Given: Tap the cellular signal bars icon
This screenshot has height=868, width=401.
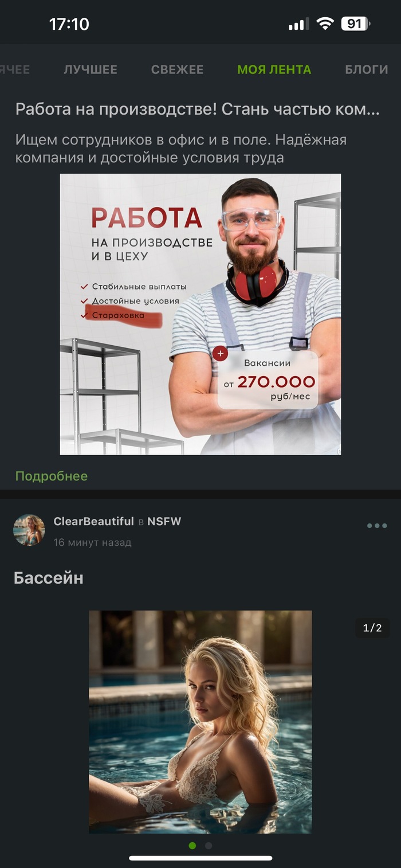Looking at the screenshot, I should click(x=298, y=25).
